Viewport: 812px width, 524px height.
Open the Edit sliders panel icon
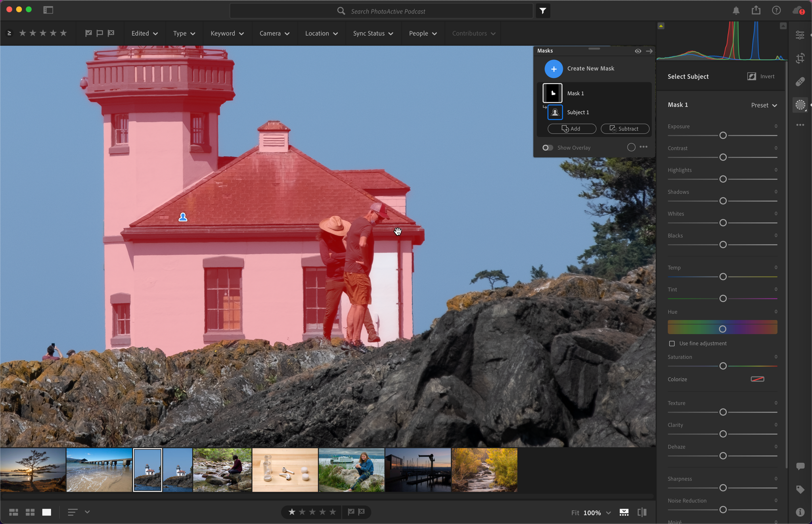(x=800, y=35)
